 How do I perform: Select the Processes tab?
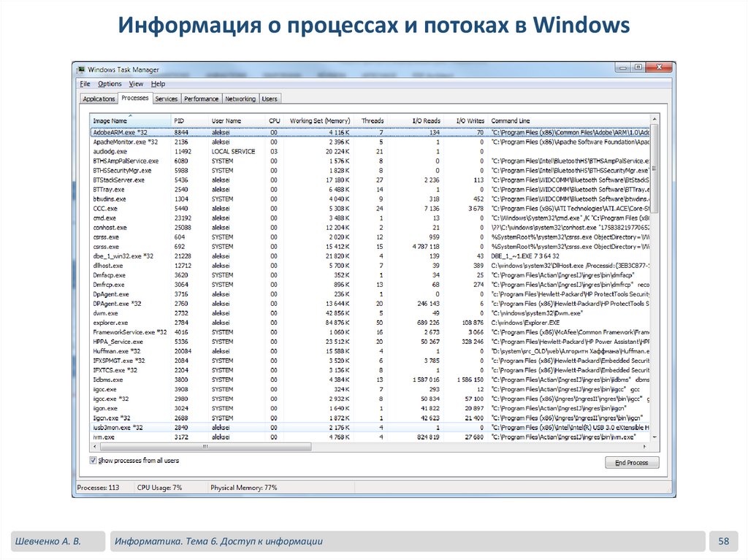click(135, 98)
